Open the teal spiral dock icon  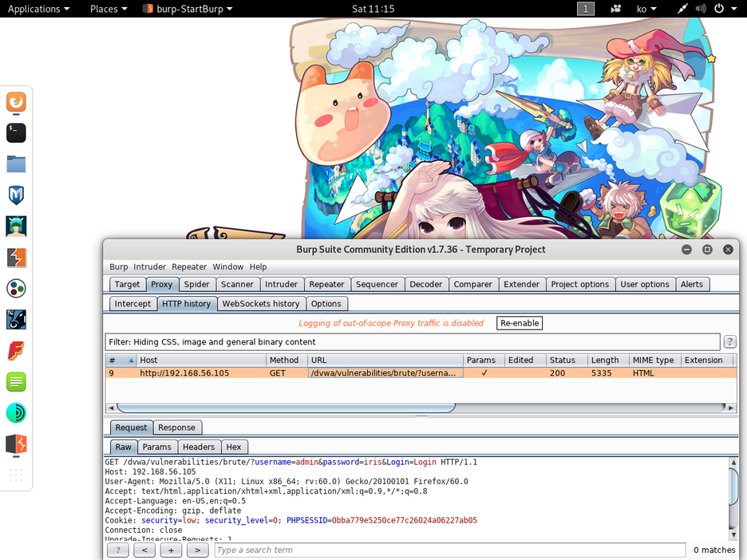click(x=16, y=413)
